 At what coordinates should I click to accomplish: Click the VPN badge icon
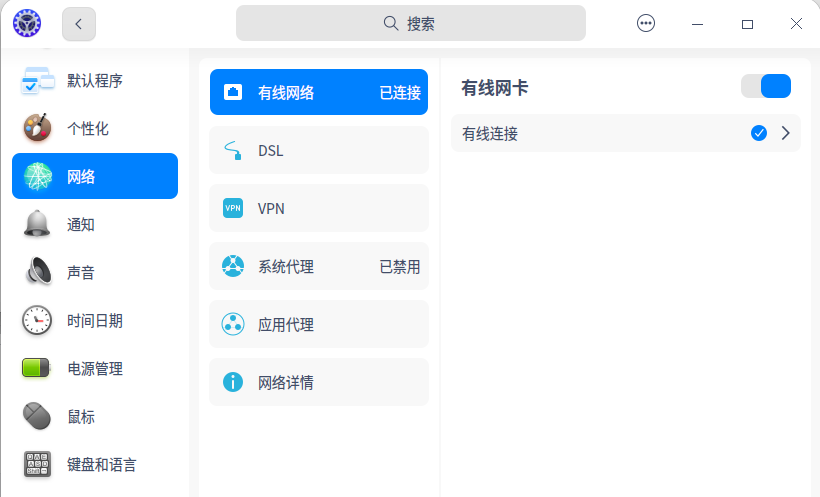tap(233, 208)
